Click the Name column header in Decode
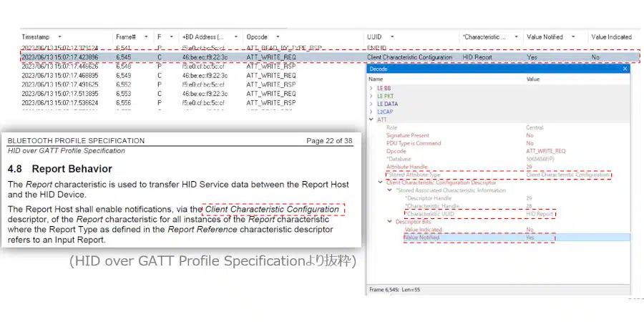Viewport: 644px width, 322px height. click(376, 79)
